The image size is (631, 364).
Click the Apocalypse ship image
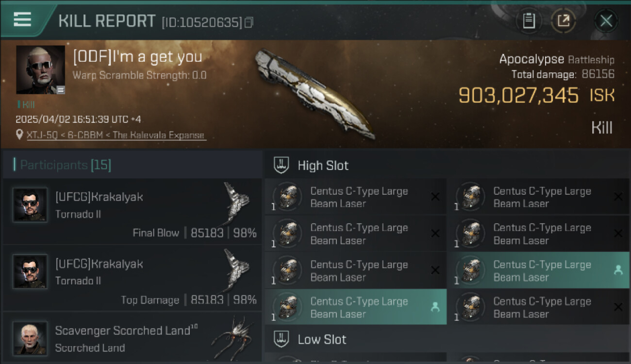(x=315, y=92)
